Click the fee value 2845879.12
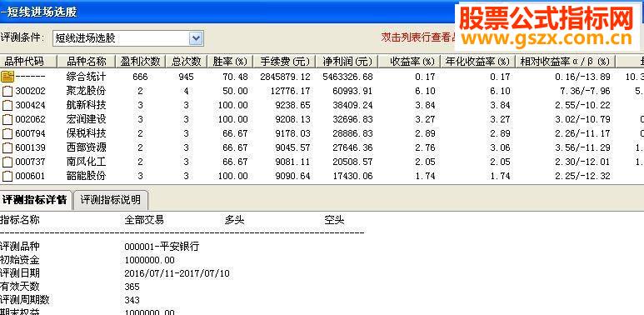Viewport: 644px width, 315px height. (285, 77)
